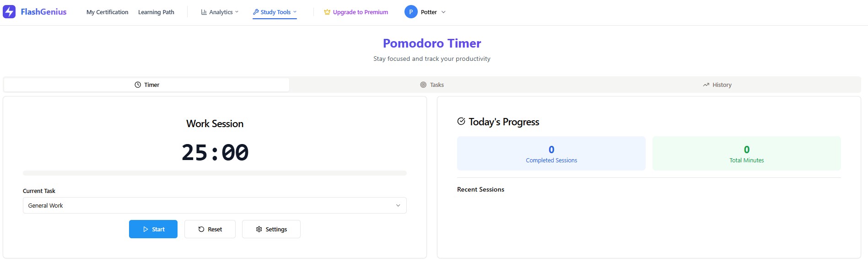Viewport: 868px width, 273px height.
Task: Open the Potter account menu chevron
Action: coord(443,12)
